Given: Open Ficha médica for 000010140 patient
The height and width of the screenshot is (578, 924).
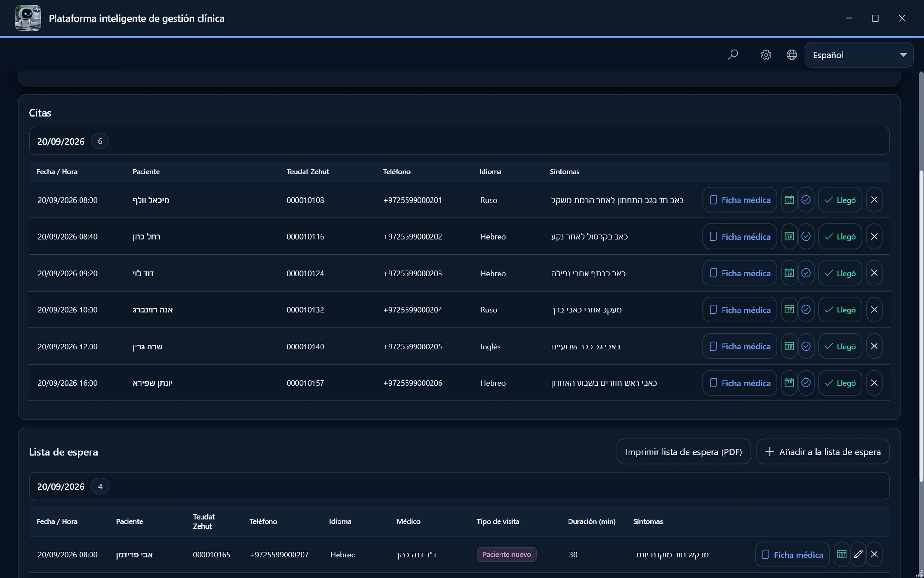Looking at the screenshot, I should 740,346.
